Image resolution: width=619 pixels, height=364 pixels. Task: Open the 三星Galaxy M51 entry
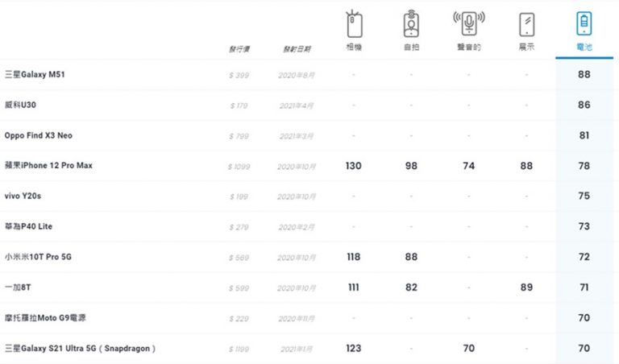(35, 75)
